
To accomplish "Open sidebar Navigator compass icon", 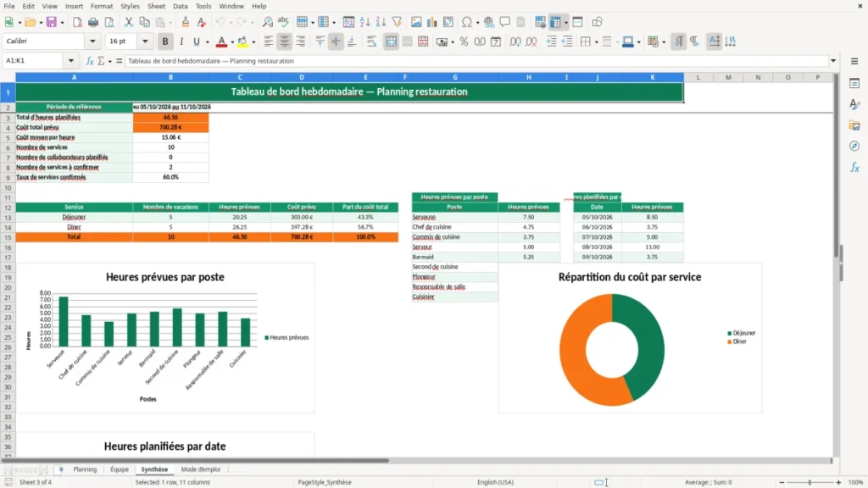I will [x=854, y=146].
